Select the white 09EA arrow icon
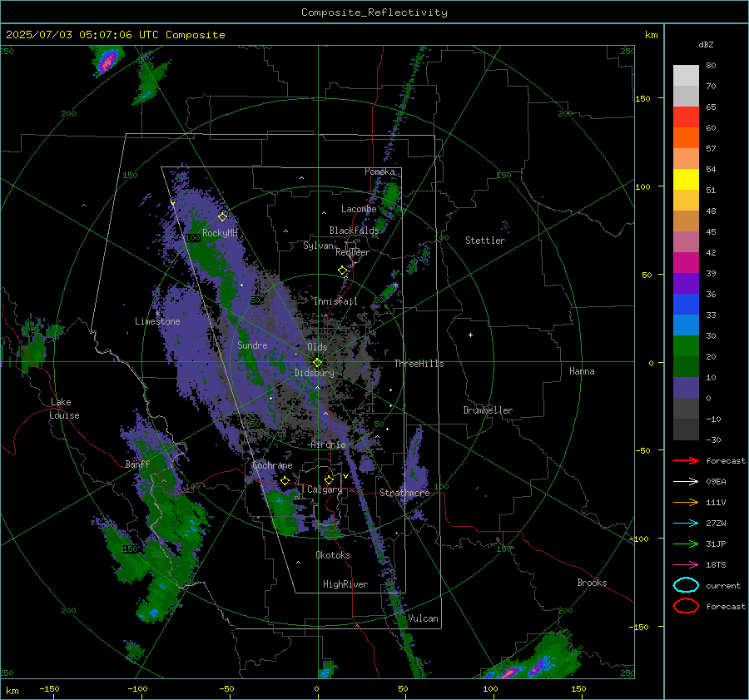Screen dimensions: 749x700 pos(686,482)
